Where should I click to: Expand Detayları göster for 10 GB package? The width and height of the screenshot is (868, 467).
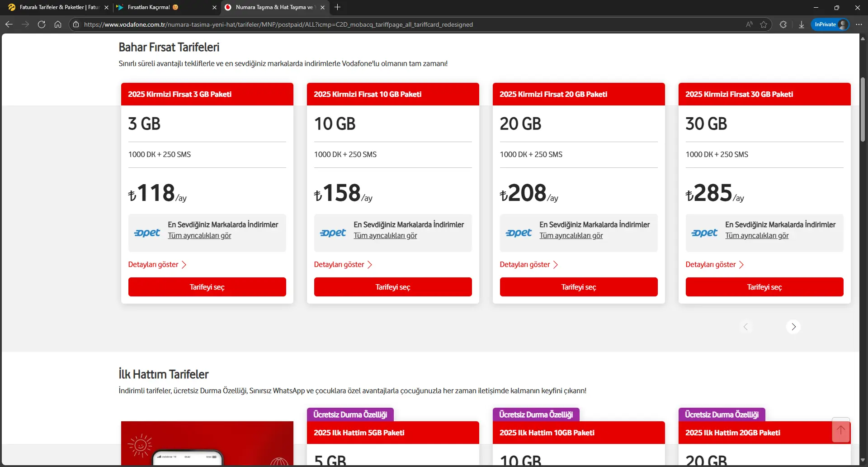(343, 265)
